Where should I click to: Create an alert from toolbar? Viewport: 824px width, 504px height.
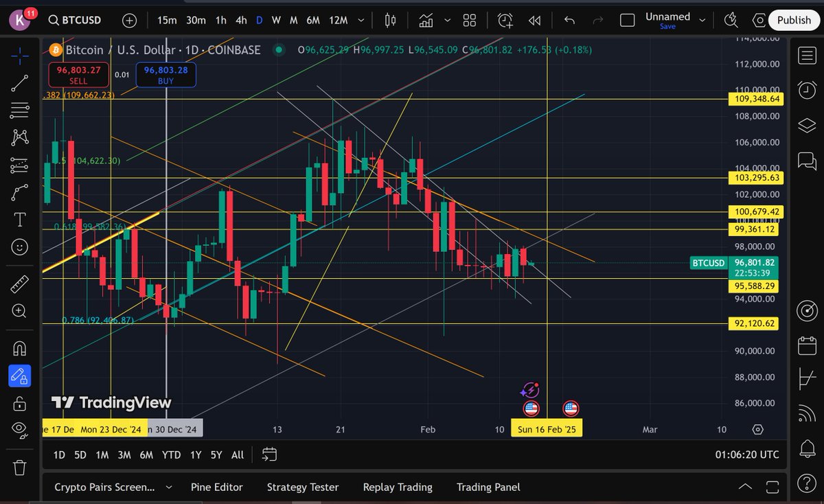tap(505, 20)
